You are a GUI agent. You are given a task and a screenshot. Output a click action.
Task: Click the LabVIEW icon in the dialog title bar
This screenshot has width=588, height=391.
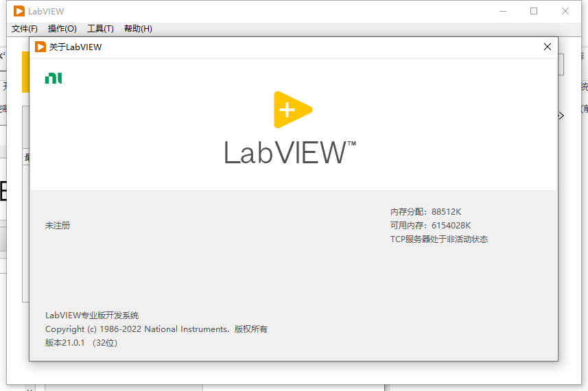40,47
